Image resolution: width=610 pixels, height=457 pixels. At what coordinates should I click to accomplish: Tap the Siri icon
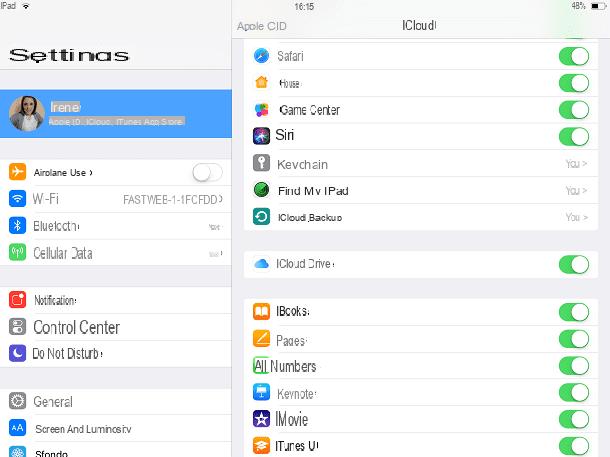(x=261, y=137)
